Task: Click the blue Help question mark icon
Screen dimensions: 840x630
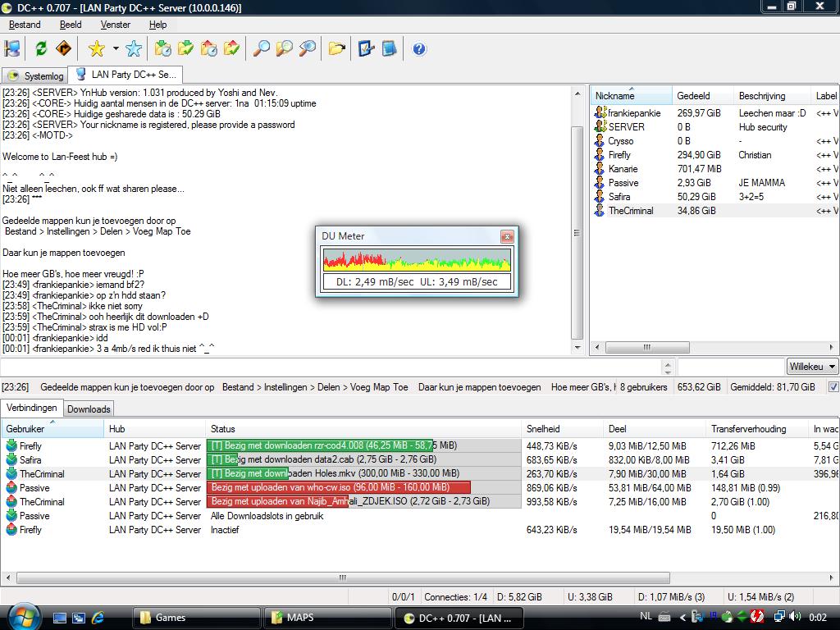Action: click(419, 49)
